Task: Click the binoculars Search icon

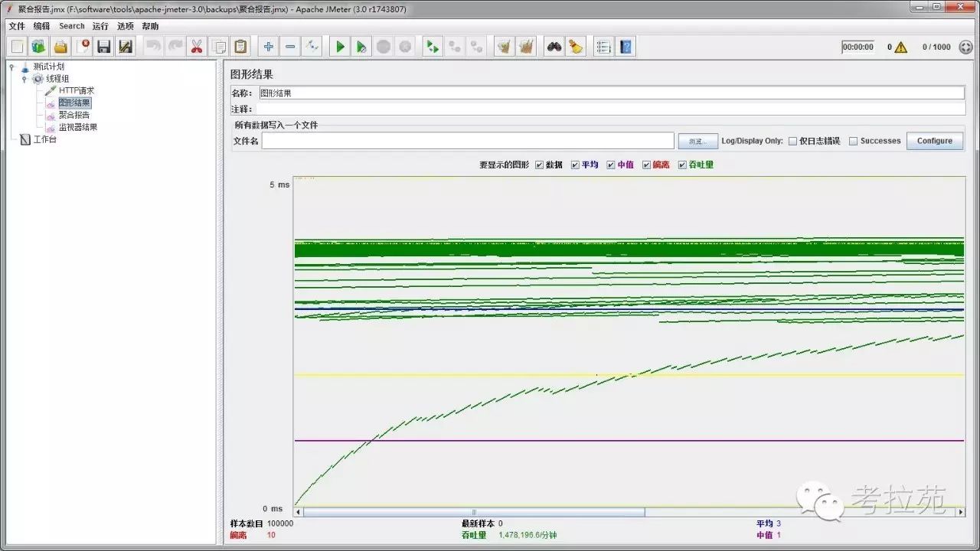Action: click(x=554, y=47)
